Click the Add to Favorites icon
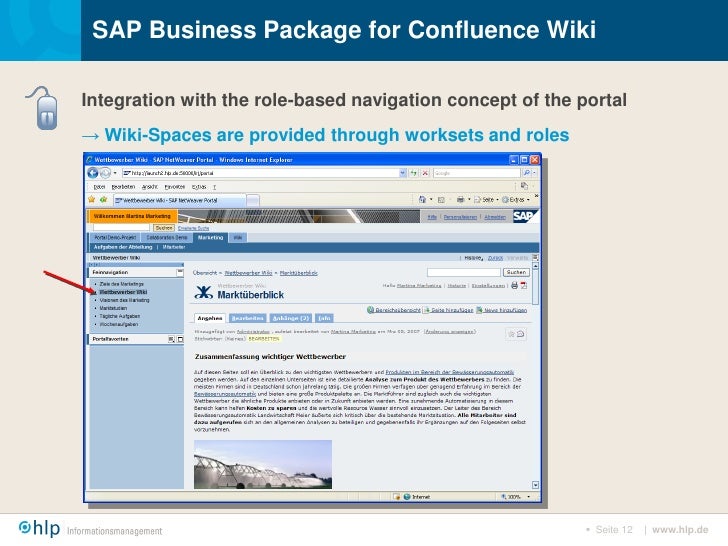Image resolution: width=728 pixels, height=546 pixels. pyautogui.click(x=103, y=200)
